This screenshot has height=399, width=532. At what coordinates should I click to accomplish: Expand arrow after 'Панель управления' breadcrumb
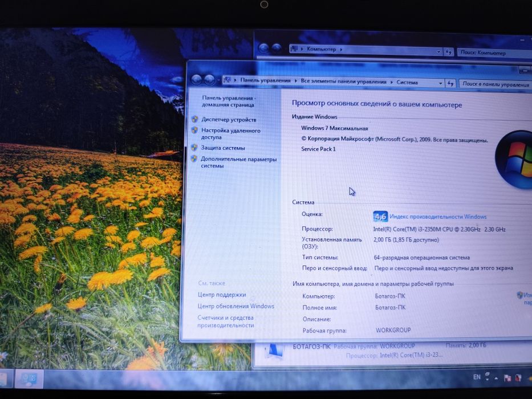[x=295, y=81]
